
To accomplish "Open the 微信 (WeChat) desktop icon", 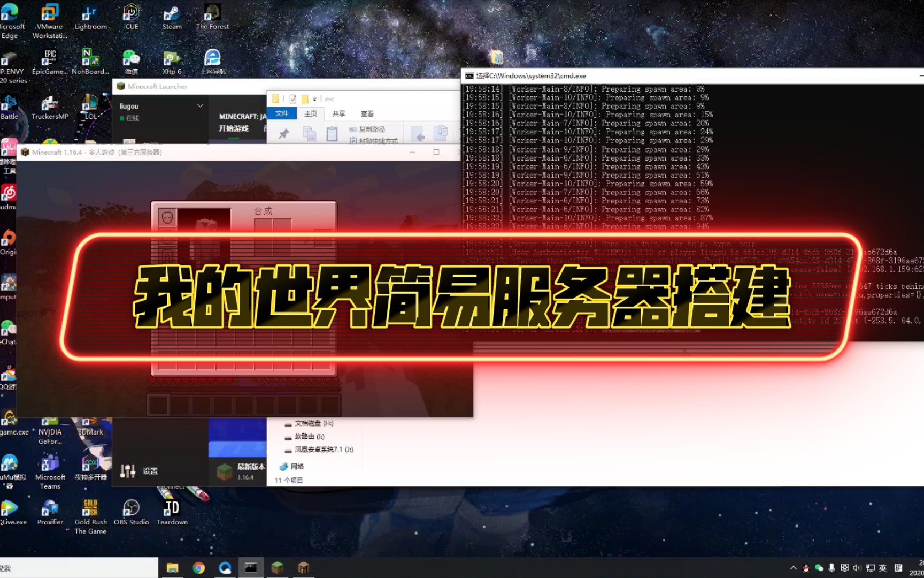I will click(x=131, y=62).
